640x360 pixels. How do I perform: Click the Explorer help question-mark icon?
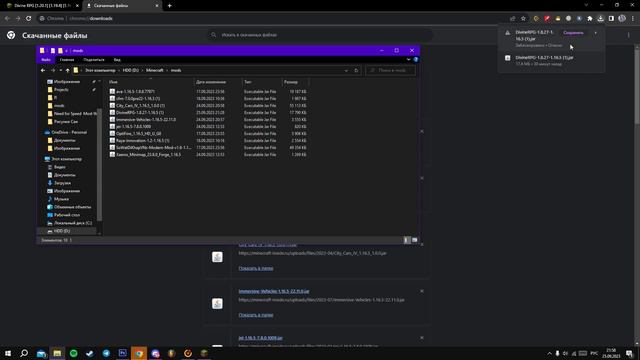click(416, 60)
